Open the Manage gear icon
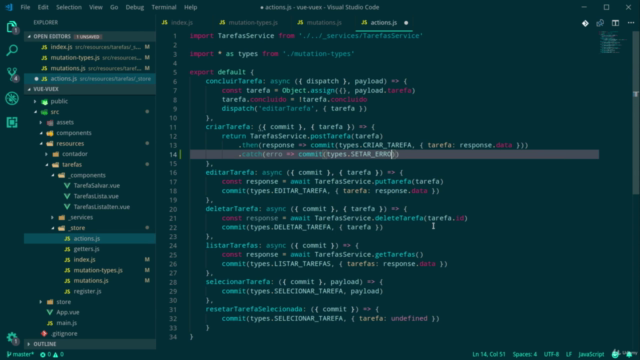640x360 pixels. (x=12, y=338)
